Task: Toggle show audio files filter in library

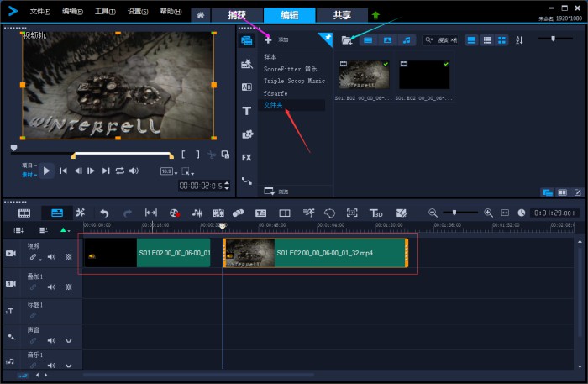Action: click(x=407, y=40)
